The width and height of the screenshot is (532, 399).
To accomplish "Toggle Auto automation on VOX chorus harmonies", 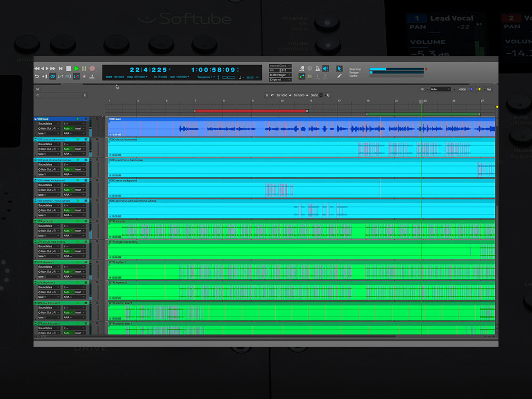I will tap(67, 149).
